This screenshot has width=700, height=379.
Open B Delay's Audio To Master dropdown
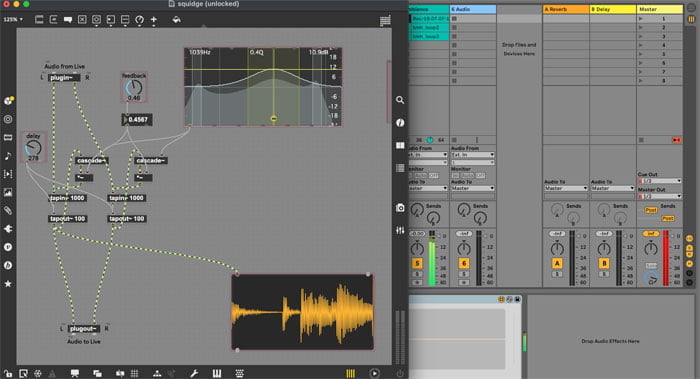[x=612, y=188]
